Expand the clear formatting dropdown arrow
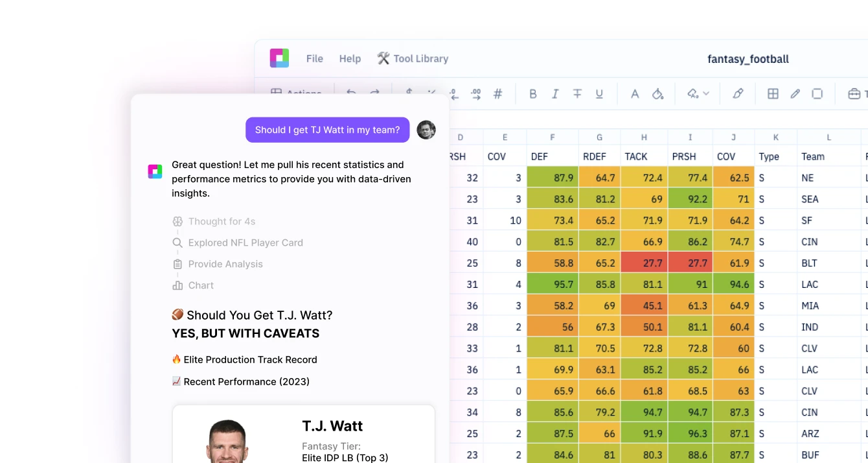 706,94
